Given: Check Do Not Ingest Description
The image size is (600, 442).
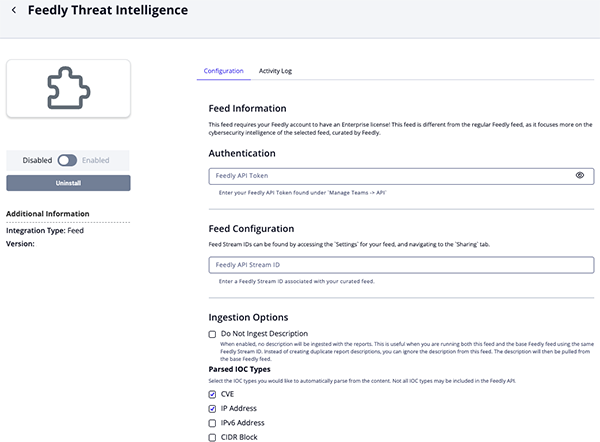Looking at the screenshot, I should tap(212, 334).
